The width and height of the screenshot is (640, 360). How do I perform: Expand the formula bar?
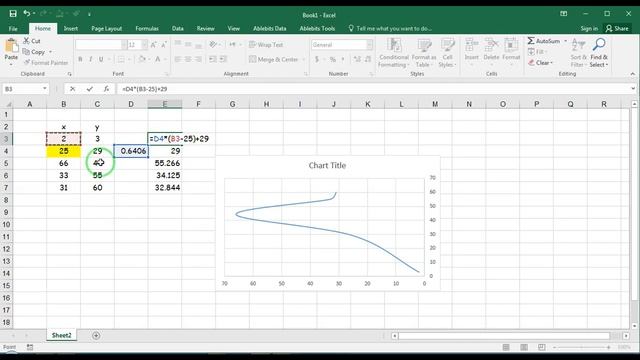[633, 89]
